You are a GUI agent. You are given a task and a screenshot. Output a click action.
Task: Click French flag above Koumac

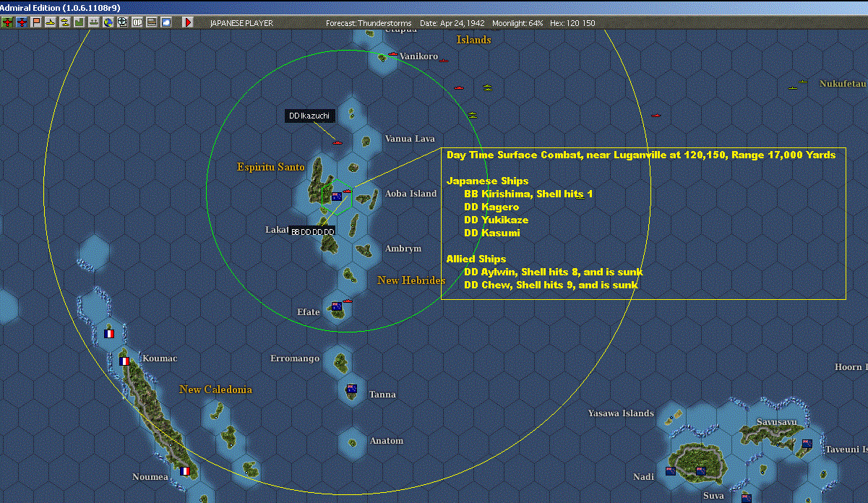(x=109, y=334)
